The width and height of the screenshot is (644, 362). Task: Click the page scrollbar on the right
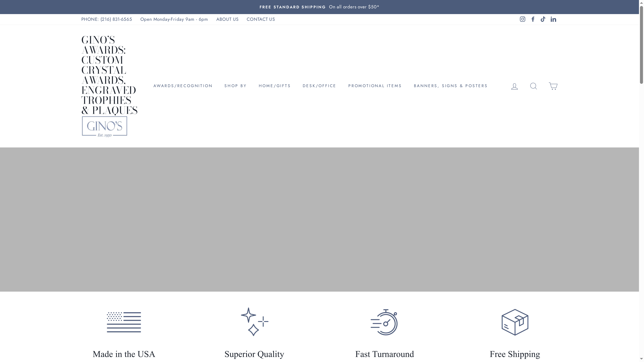pyautogui.click(x=641, y=45)
